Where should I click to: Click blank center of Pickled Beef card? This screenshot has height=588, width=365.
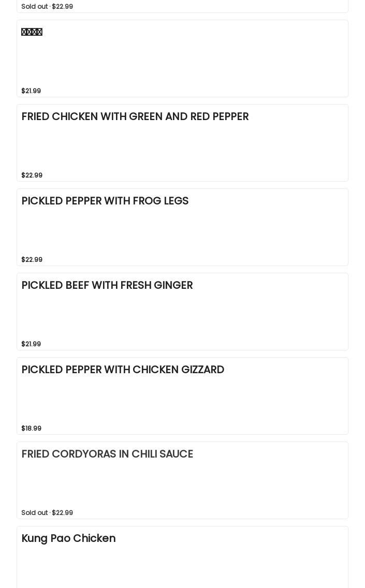pos(182,315)
